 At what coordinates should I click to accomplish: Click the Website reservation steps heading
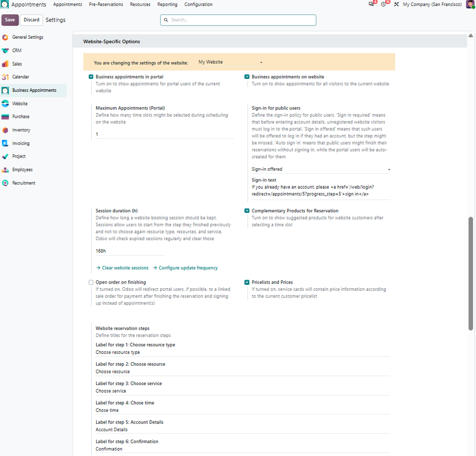[x=122, y=328]
